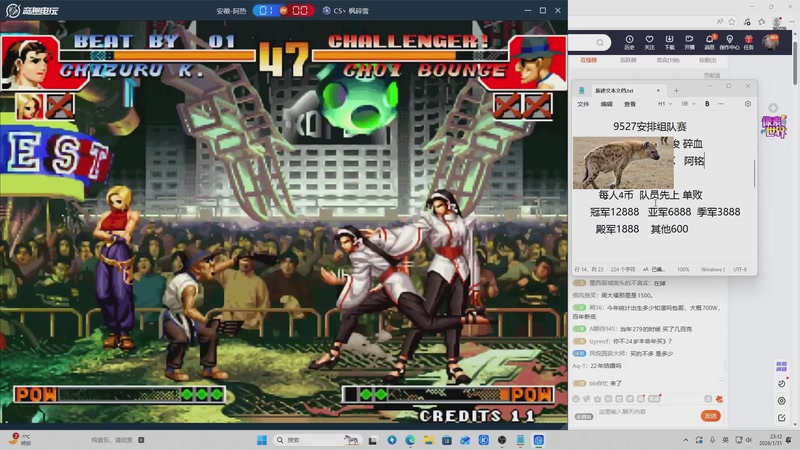Open the browser favorites collection icon

tap(762, 21)
